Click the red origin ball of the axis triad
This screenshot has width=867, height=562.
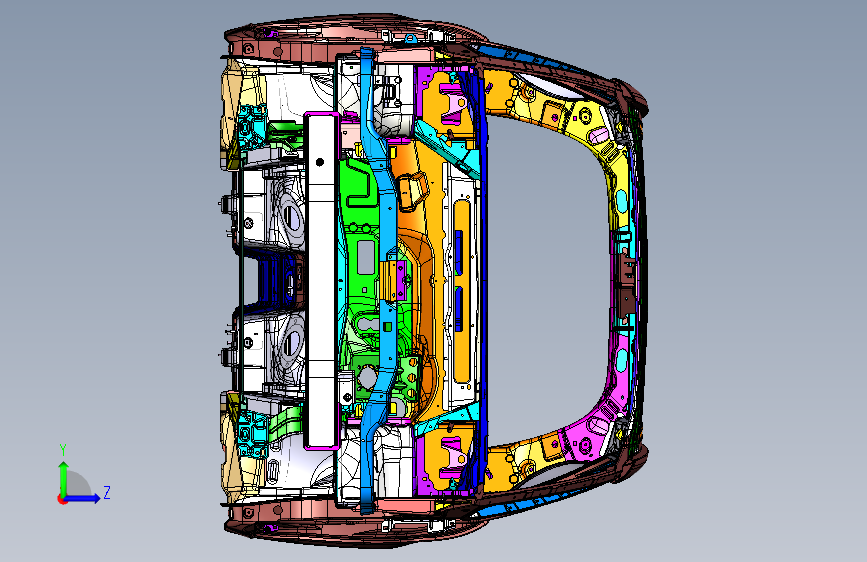tap(62, 499)
